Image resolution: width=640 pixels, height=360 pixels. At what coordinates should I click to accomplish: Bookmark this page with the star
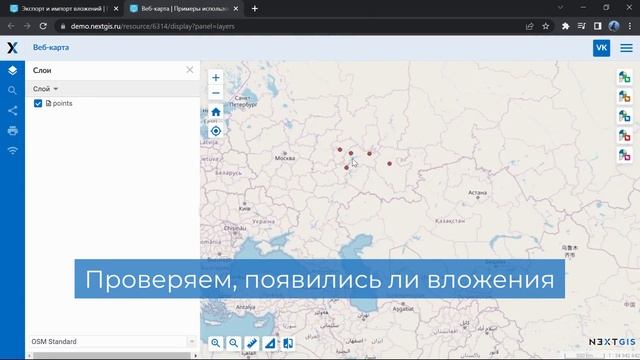546,26
